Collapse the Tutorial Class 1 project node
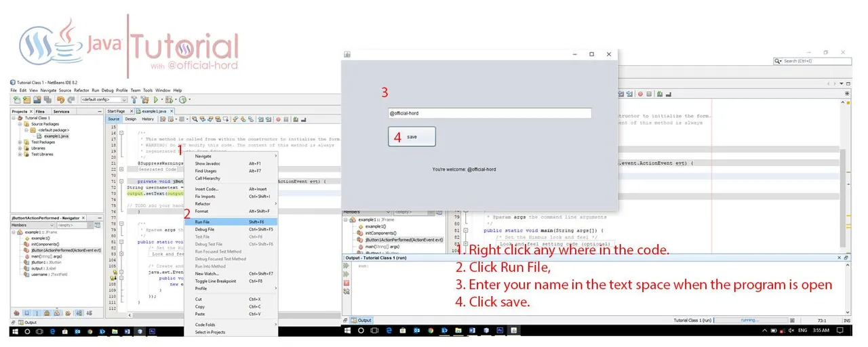This screenshot has height=347, width=868. click(x=14, y=118)
